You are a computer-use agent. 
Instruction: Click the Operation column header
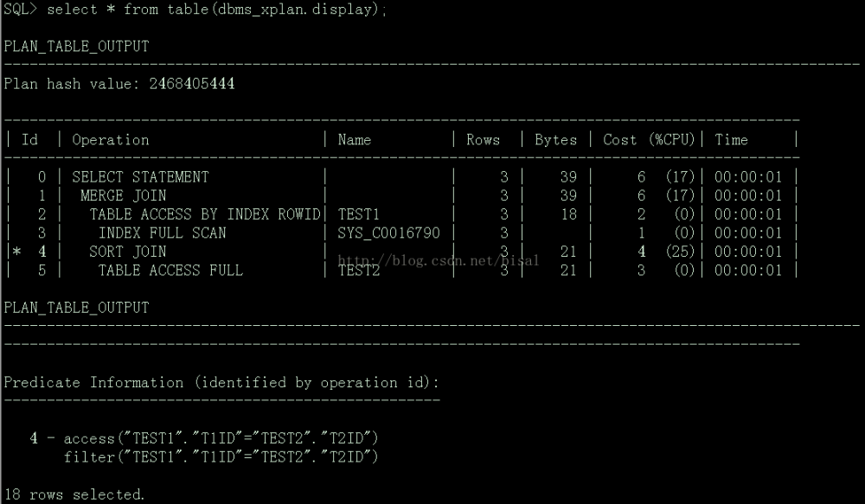pyautogui.click(x=111, y=139)
